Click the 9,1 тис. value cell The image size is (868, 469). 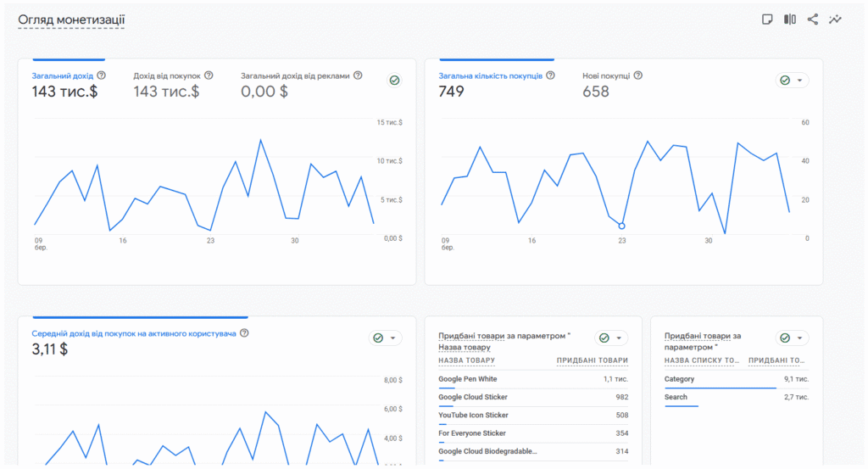pyautogui.click(x=796, y=379)
